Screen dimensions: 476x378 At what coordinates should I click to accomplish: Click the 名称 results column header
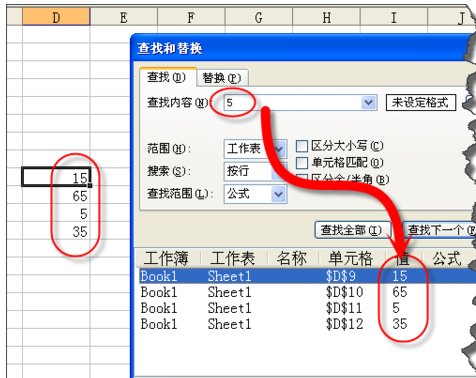coord(293,258)
